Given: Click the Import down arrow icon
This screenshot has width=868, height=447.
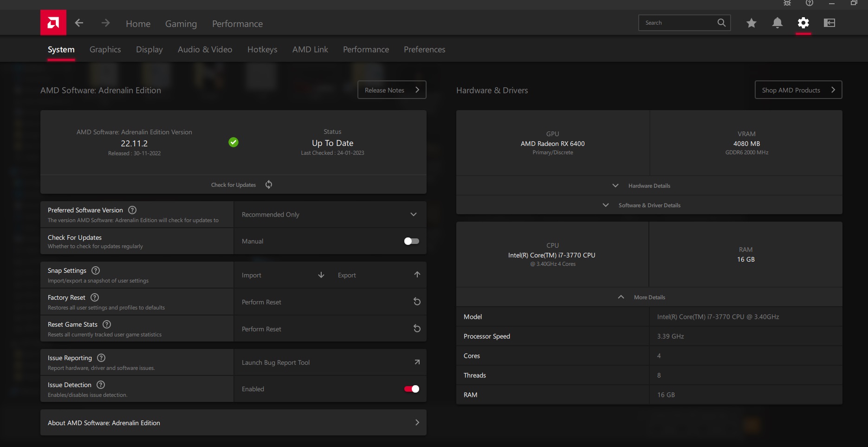Looking at the screenshot, I should click(x=321, y=275).
